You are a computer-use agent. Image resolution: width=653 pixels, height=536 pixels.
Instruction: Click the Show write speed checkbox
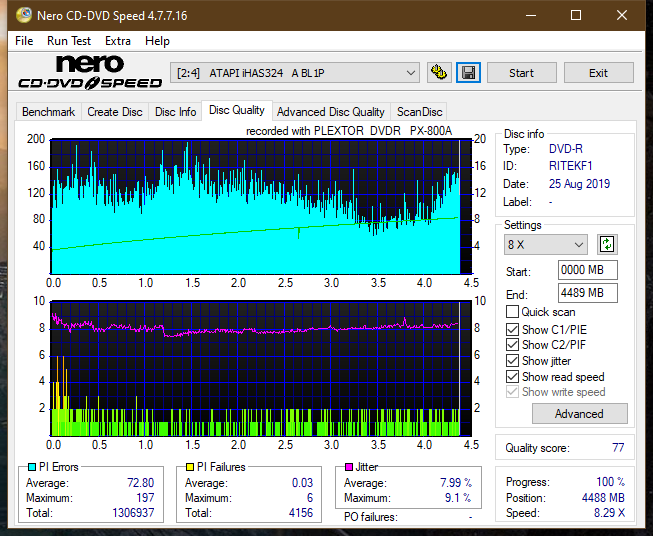(512, 392)
